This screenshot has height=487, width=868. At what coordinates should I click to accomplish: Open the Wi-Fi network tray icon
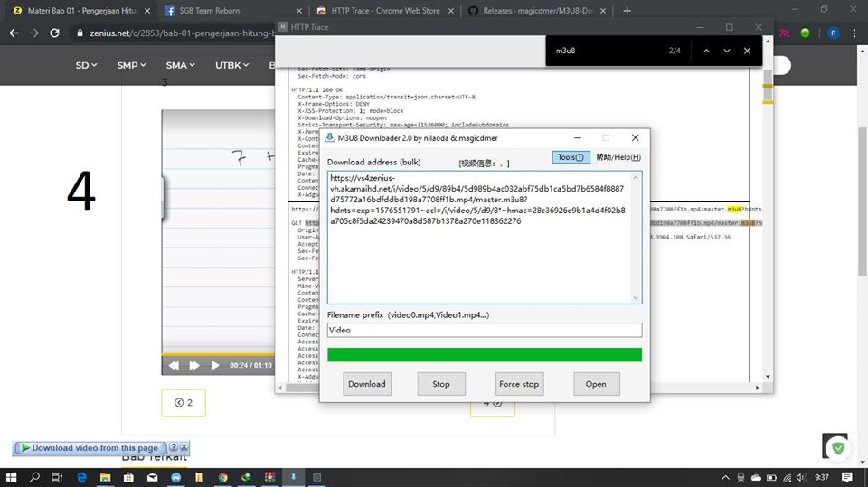(787, 478)
